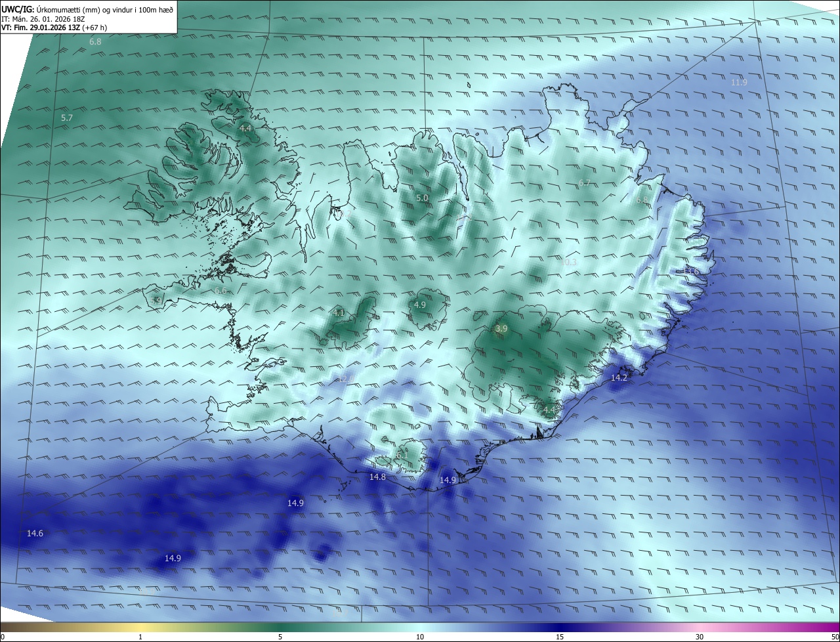Click the 11.9 value label in the northeast
This screenshot has width=840, height=642.
739,82
